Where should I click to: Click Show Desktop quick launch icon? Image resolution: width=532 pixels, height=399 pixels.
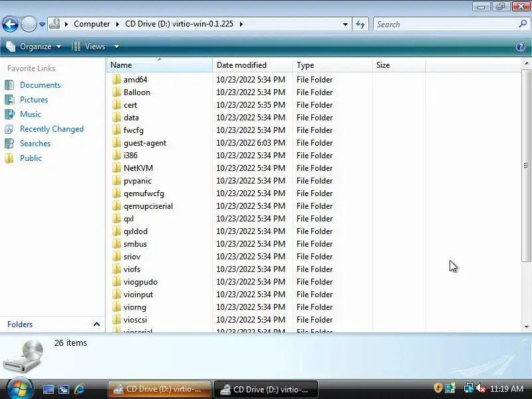(48, 389)
